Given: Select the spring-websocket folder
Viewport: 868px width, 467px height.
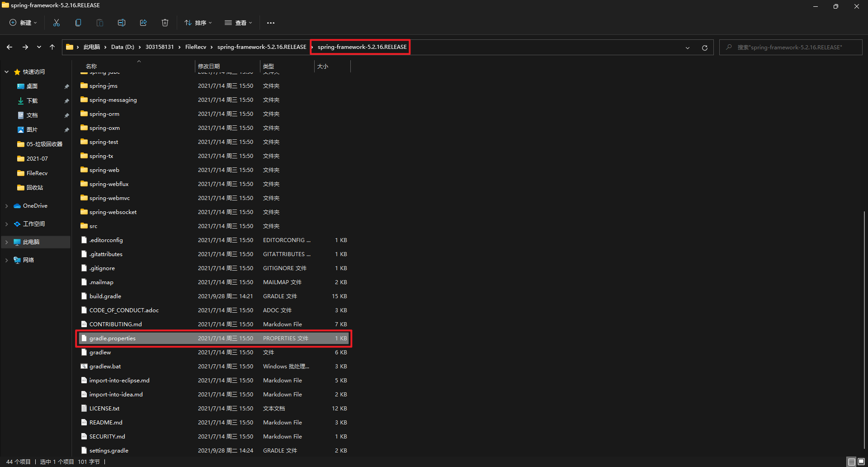Looking at the screenshot, I should pyautogui.click(x=214, y=212).
